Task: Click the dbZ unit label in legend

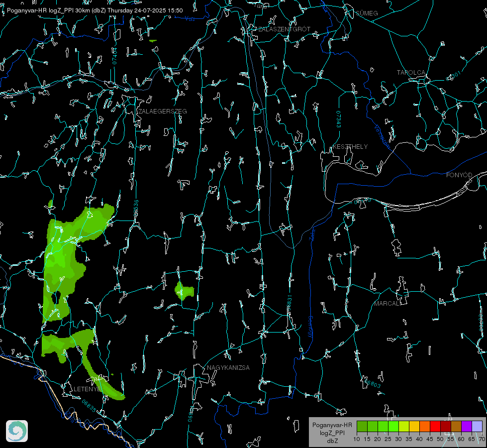Action: click(332, 441)
